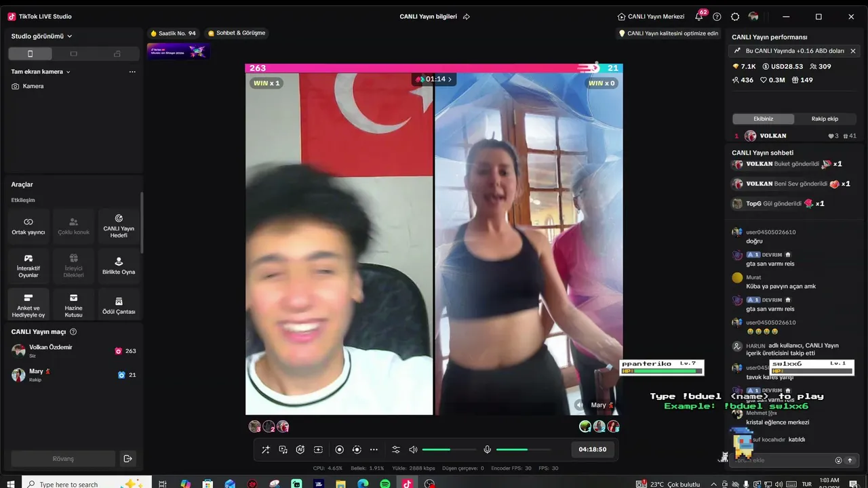Click CANLI Yayın kalitesini optimize edin tip
Image resolution: width=868 pixels, height=488 pixels.
(669, 33)
